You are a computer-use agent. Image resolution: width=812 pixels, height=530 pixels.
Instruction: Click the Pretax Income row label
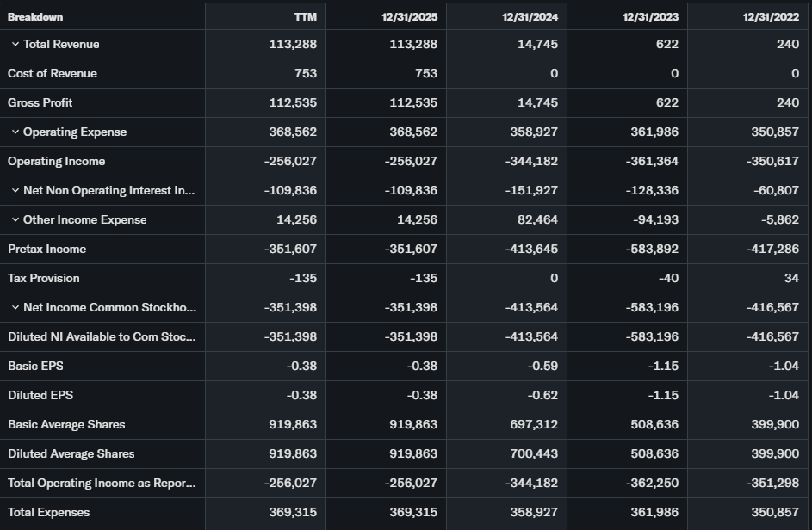(47, 249)
